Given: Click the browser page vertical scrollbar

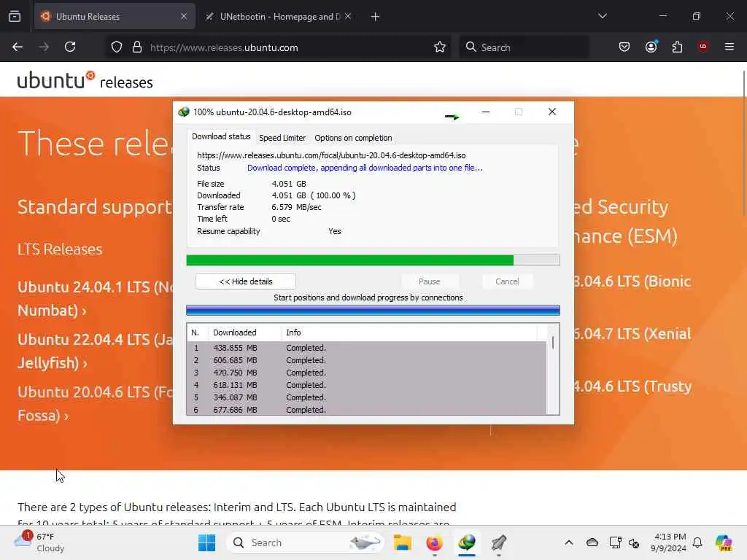Looking at the screenshot, I should click(743, 143).
